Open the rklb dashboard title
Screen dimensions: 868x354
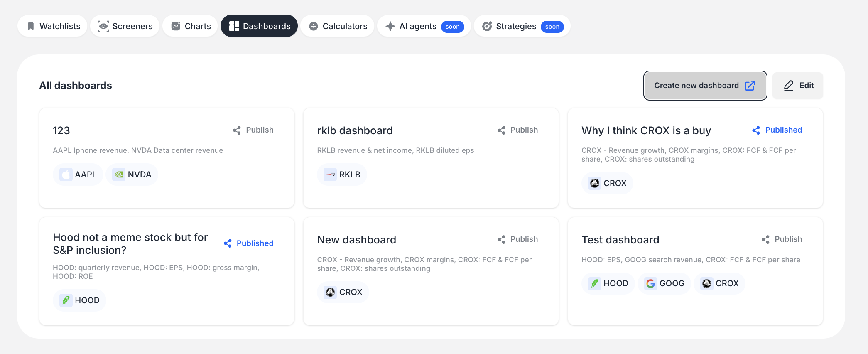355,130
